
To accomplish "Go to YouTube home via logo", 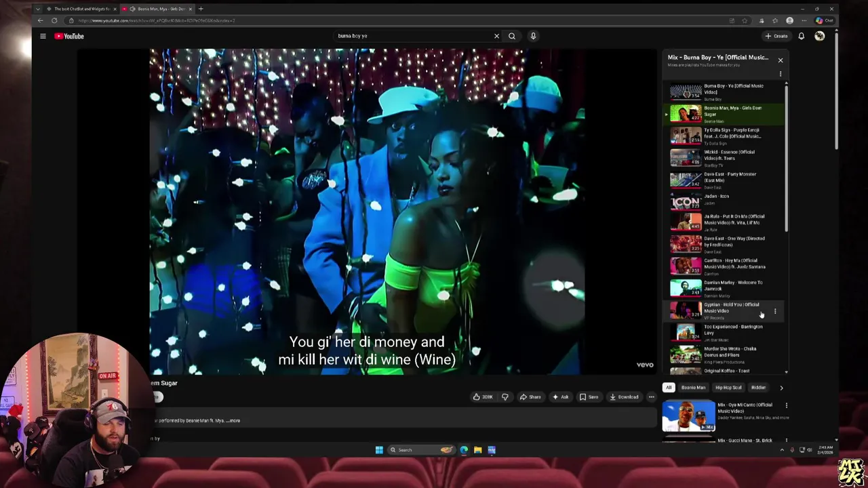I will pos(69,36).
